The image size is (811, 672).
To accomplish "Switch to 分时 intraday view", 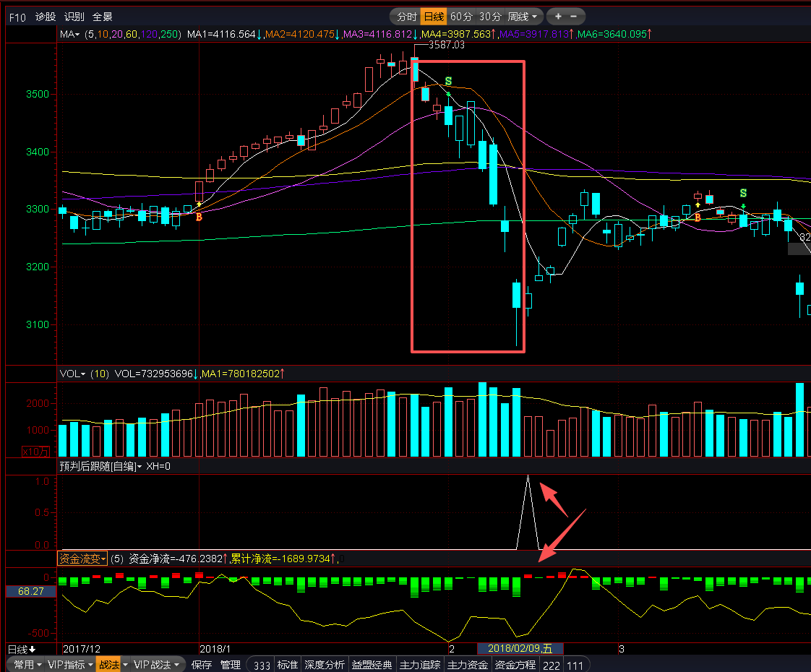I will tap(407, 17).
